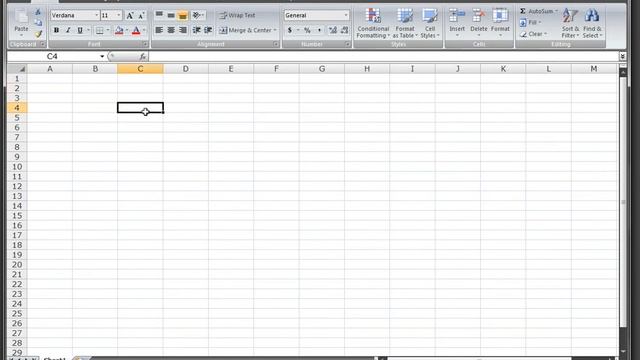Apply cell borders icon

tap(99, 30)
